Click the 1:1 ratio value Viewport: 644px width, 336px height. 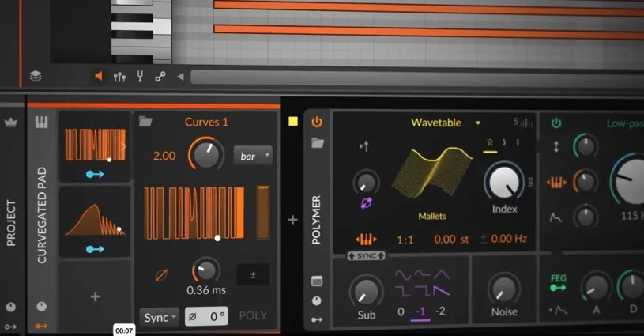coord(405,240)
